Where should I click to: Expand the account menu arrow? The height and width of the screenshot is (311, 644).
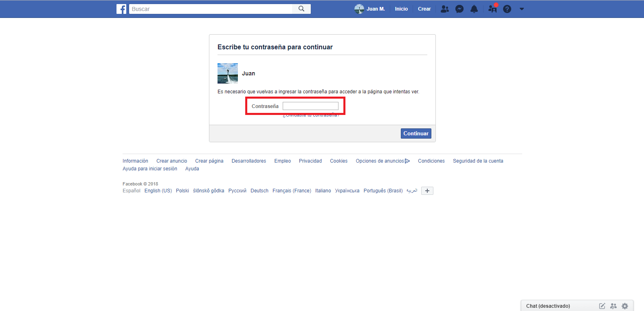point(522,9)
